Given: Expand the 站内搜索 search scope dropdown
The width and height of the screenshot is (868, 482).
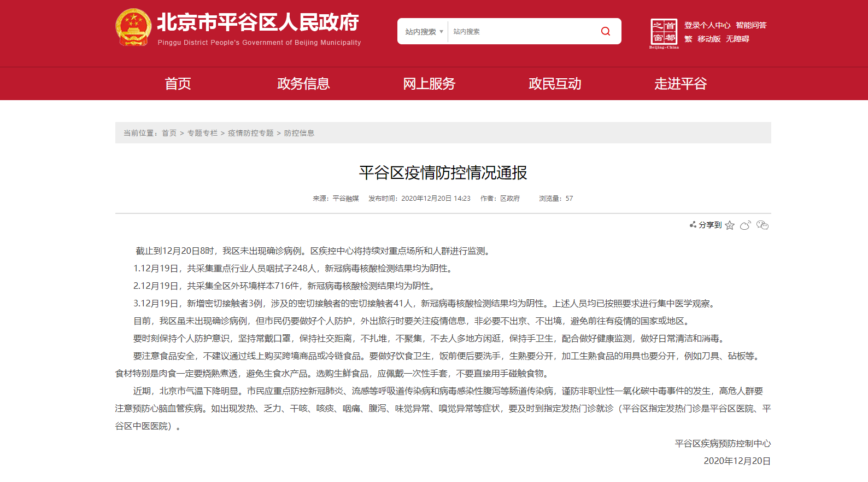Looking at the screenshot, I should point(424,32).
